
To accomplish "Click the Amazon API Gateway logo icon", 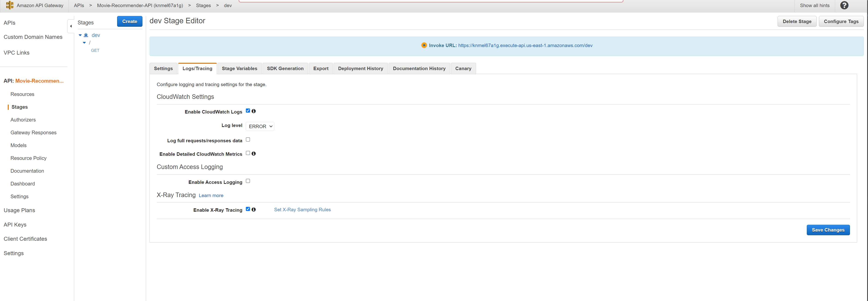I will point(10,5).
